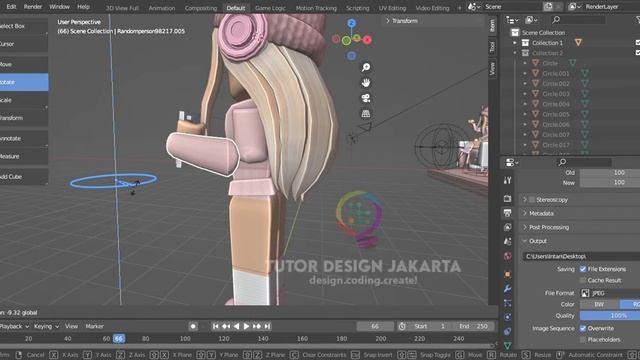
Task: Expand the Metadata panel
Action: pyautogui.click(x=525, y=213)
